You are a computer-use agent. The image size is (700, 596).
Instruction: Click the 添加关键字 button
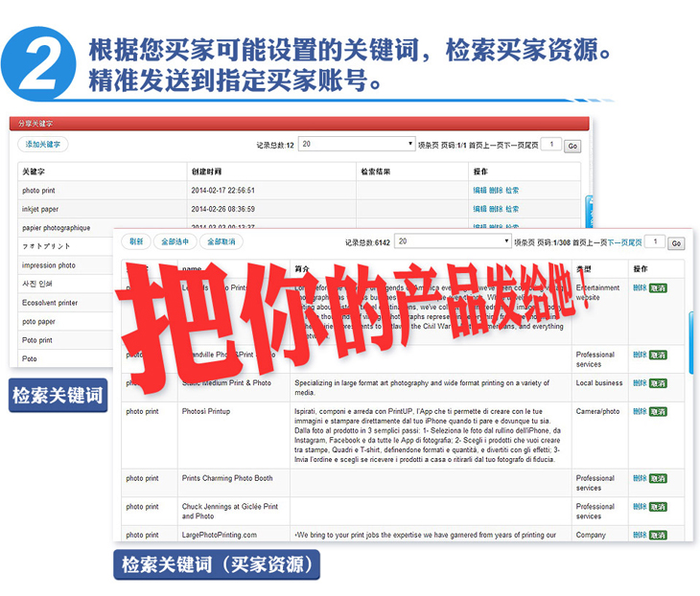(43, 145)
